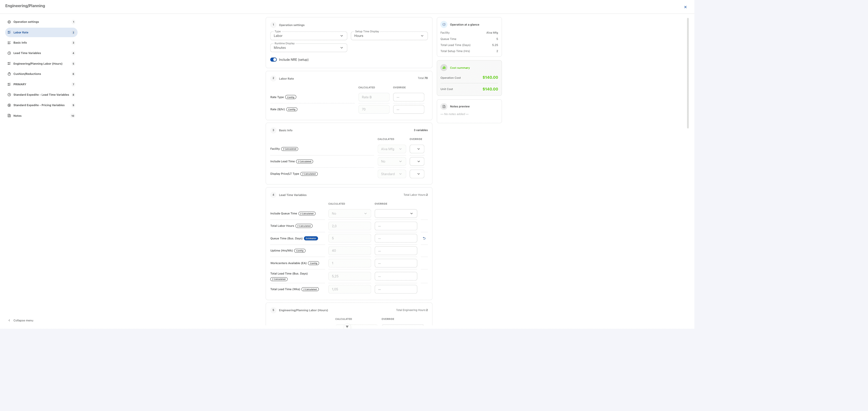Click the list icon beside PRIMARY
The height and width of the screenshot is (411, 868).
click(x=9, y=85)
